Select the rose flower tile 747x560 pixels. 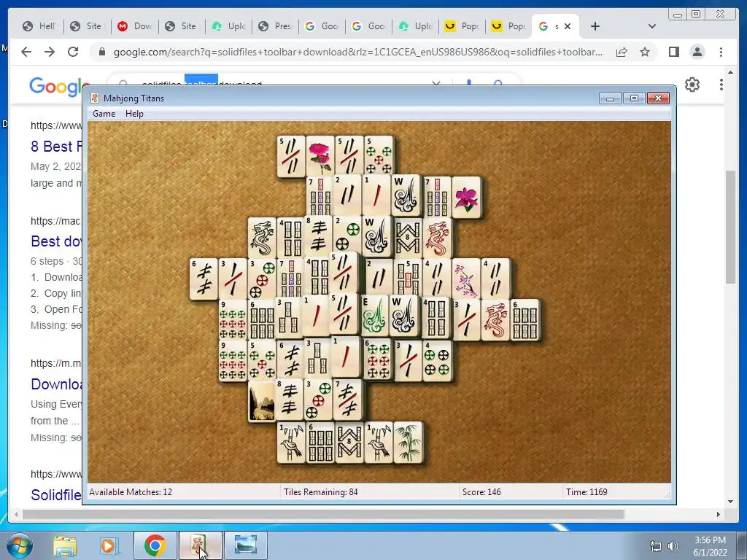[x=320, y=157]
